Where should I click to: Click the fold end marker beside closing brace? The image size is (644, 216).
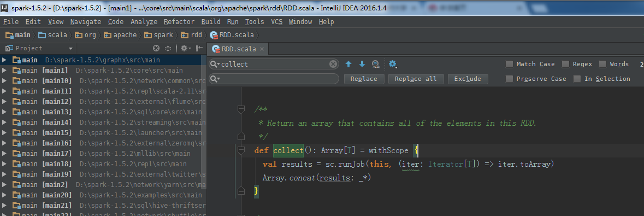[x=241, y=190]
